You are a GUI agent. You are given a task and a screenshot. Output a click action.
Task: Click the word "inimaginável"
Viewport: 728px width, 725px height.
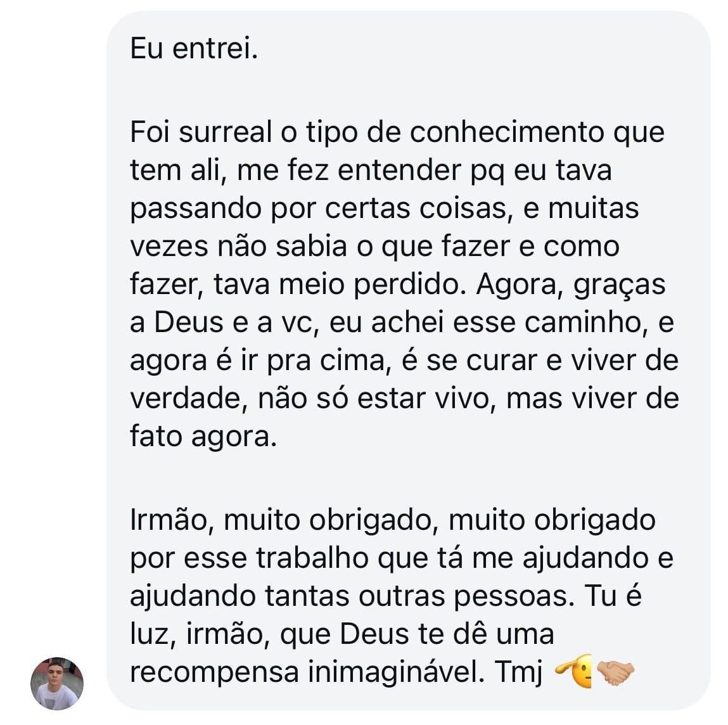[392, 672]
